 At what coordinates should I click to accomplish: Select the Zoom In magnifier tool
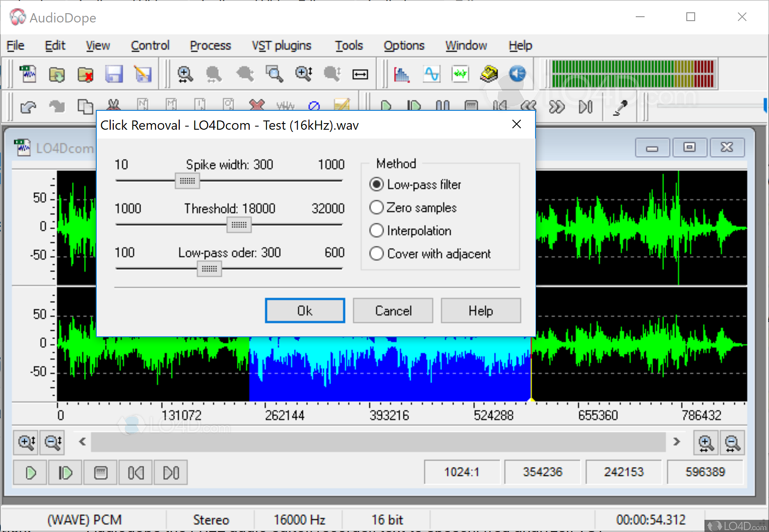185,74
